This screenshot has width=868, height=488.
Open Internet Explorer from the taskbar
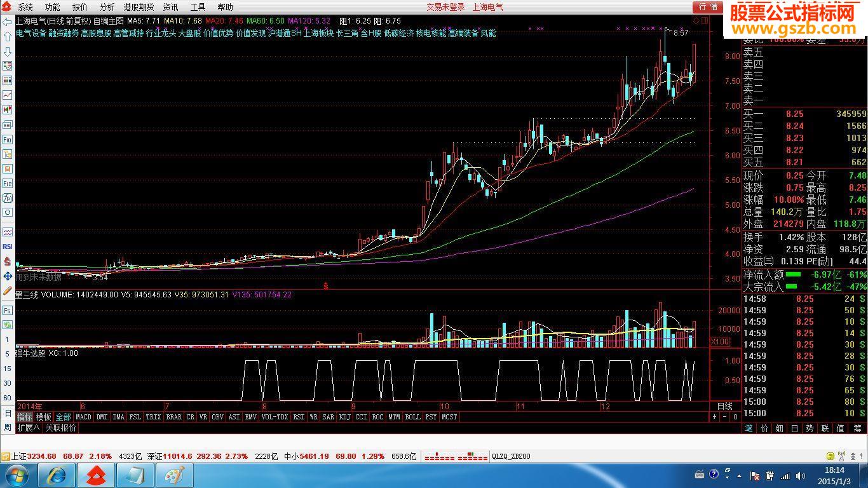coord(56,475)
